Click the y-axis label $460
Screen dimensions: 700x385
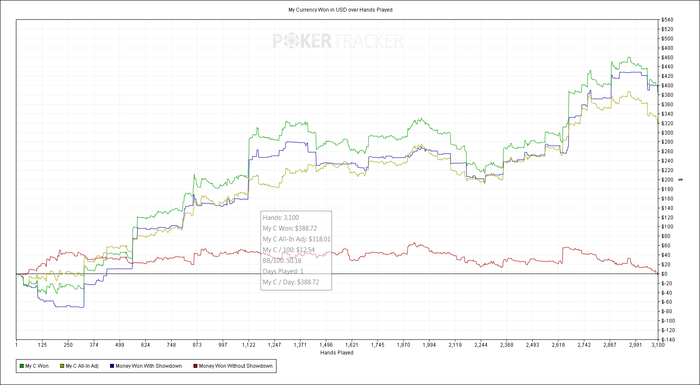[x=666, y=57]
